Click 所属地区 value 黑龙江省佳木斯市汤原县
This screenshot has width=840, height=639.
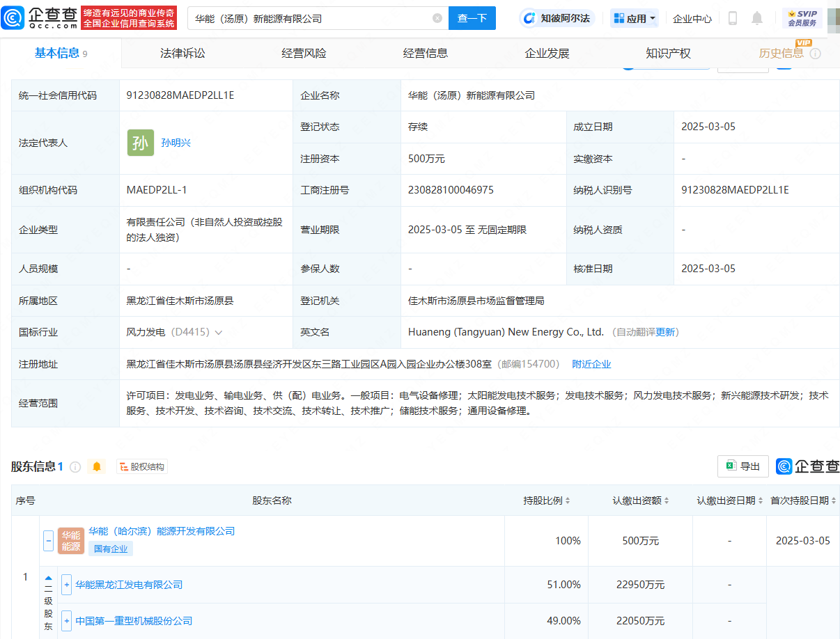pos(180,301)
